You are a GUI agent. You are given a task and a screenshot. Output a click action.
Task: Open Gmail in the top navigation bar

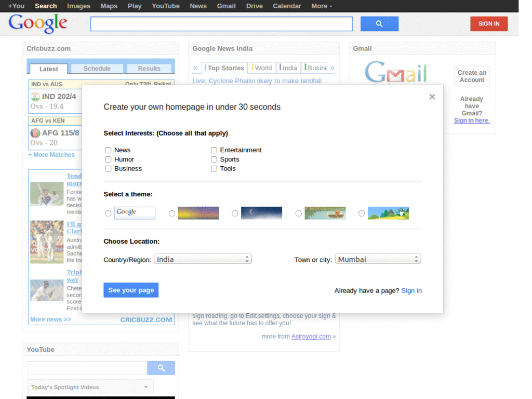(227, 6)
